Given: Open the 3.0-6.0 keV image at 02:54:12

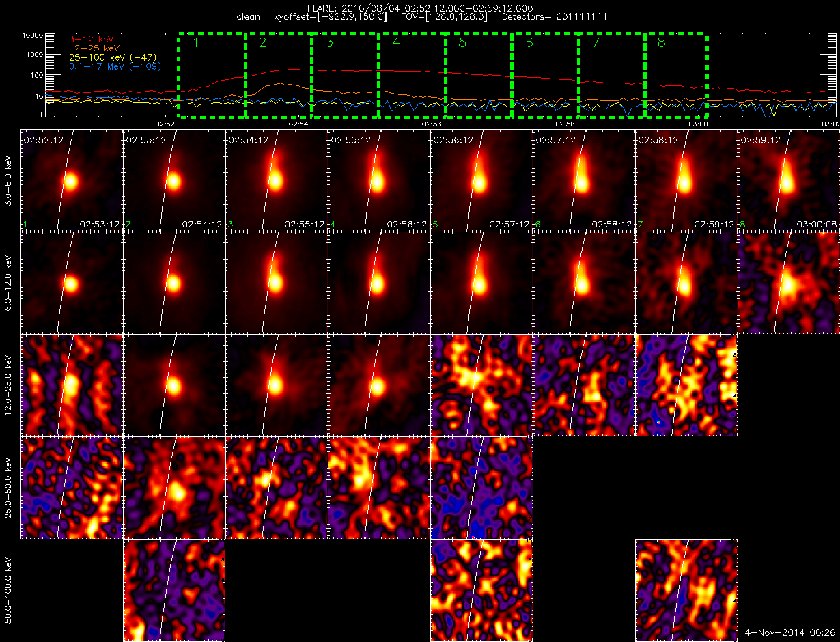Looking at the screenshot, I should point(277,180).
